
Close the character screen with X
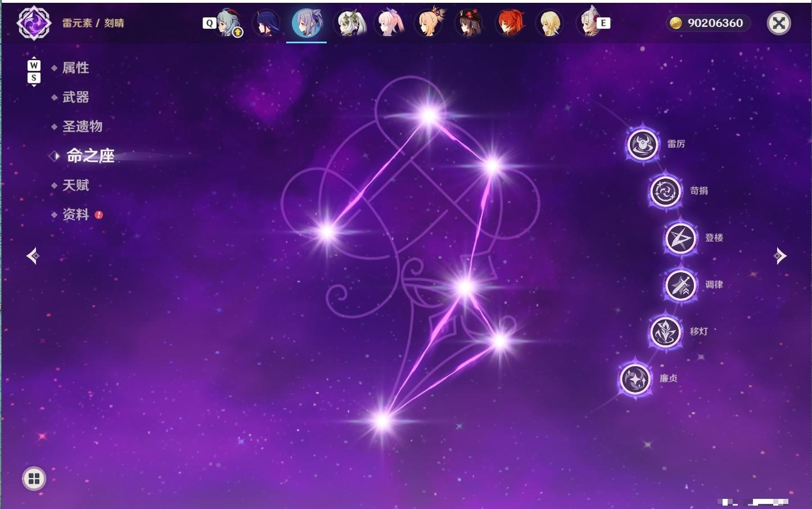[779, 23]
